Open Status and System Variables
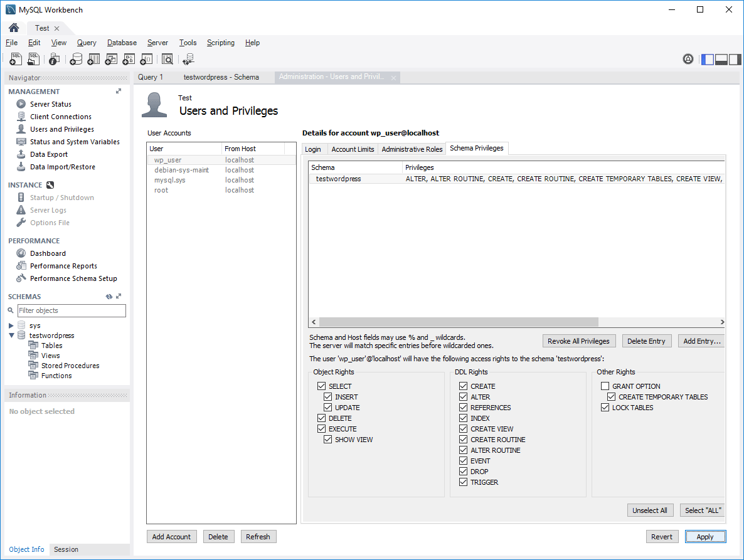 (75, 142)
